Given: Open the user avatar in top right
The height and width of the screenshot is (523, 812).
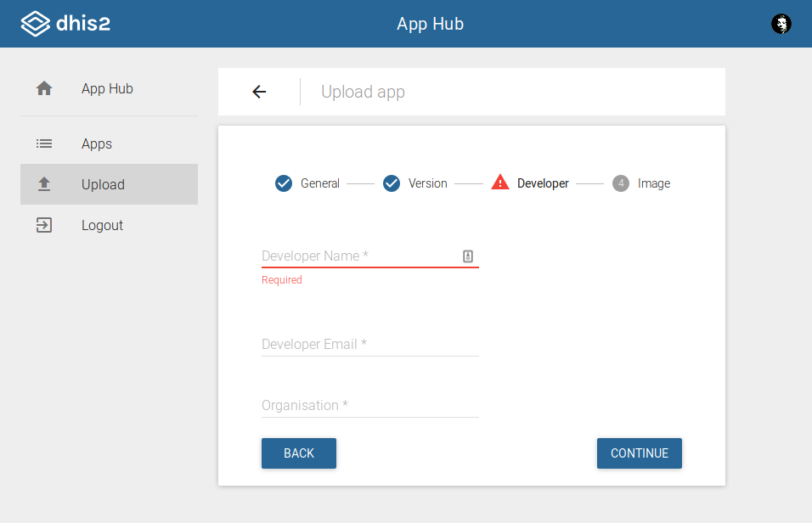Looking at the screenshot, I should [x=781, y=24].
